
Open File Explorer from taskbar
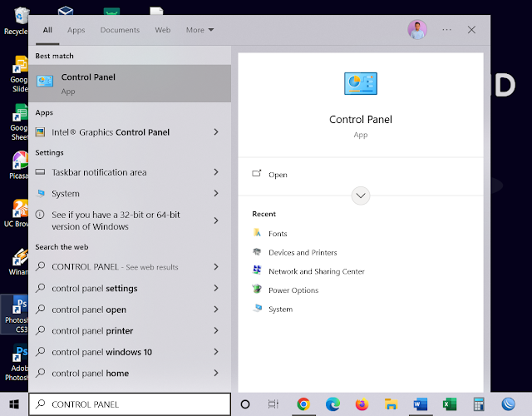tap(392, 404)
